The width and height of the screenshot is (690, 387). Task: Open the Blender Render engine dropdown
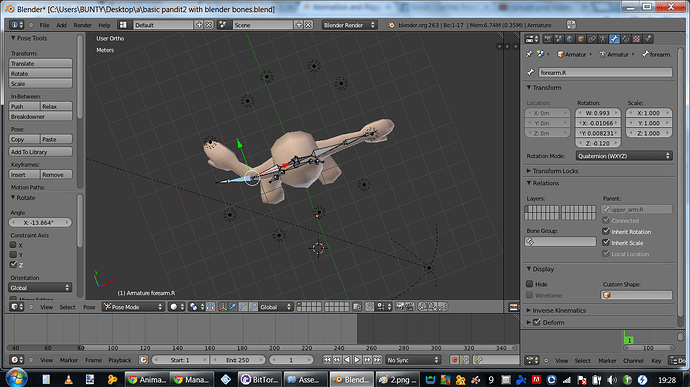[x=349, y=25]
